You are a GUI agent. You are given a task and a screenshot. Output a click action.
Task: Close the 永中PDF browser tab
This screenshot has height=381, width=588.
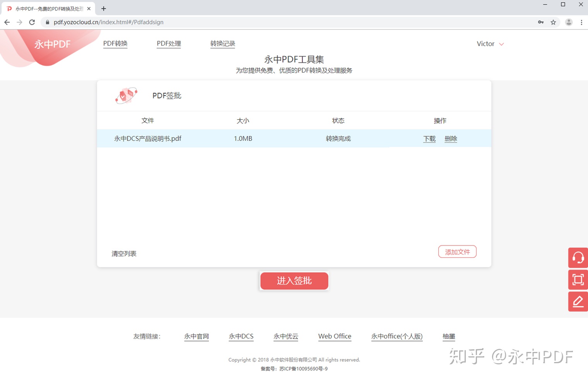[x=89, y=9]
